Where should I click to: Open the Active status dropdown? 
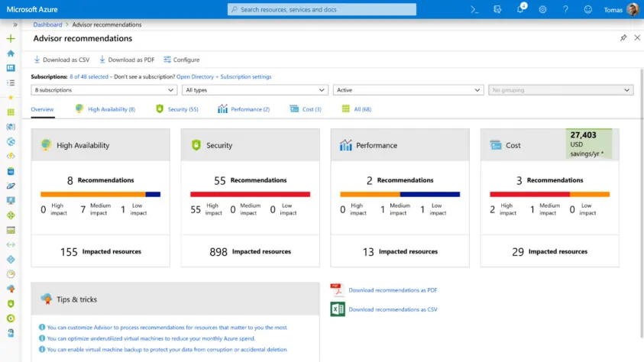point(408,90)
